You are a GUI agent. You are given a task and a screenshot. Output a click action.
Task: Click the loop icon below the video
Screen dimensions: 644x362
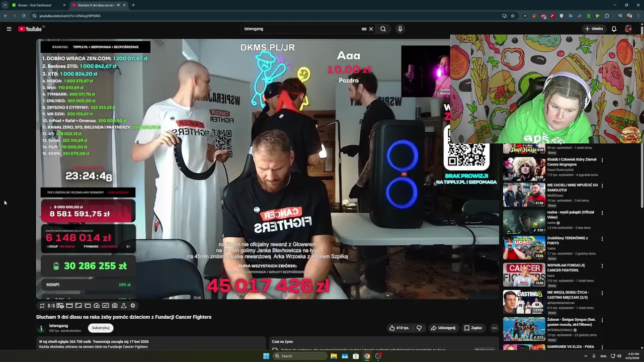(x=42, y=306)
